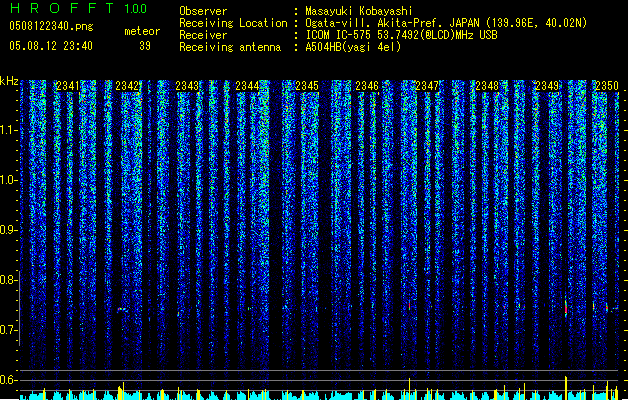Image resolution: width=629 pixels, height=400 pixels.
Task: Click the meteor count 39
Action: [145, 46]
